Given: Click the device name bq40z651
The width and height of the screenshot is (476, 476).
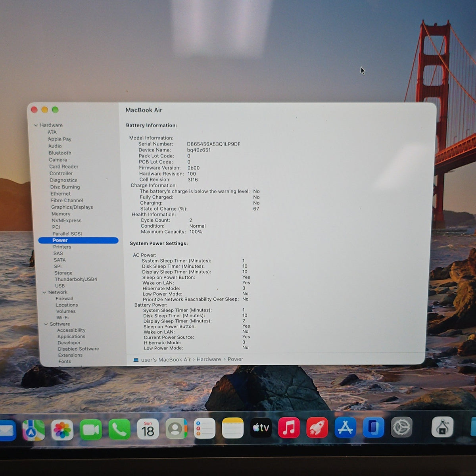Looking at the screenshot, I should coord(199,150).
